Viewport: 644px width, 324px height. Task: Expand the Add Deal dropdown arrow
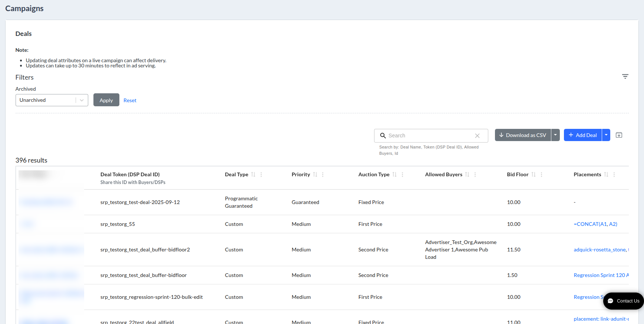click(606, 135)
